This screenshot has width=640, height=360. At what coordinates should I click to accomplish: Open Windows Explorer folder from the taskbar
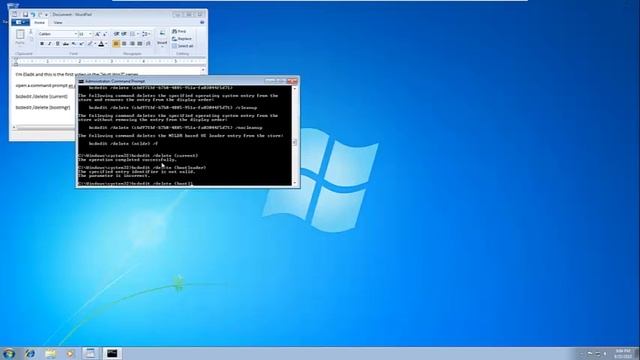tap(50, 353)
